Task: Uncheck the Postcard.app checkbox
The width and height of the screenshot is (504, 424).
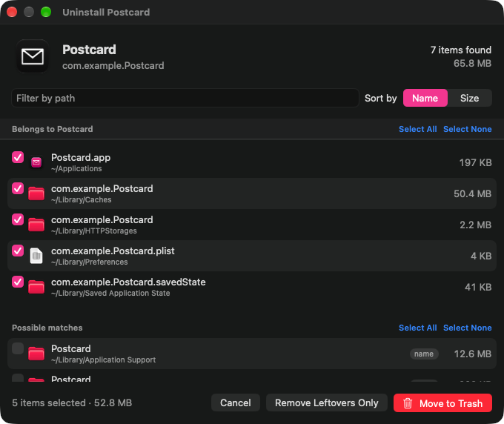Action: 18,157
